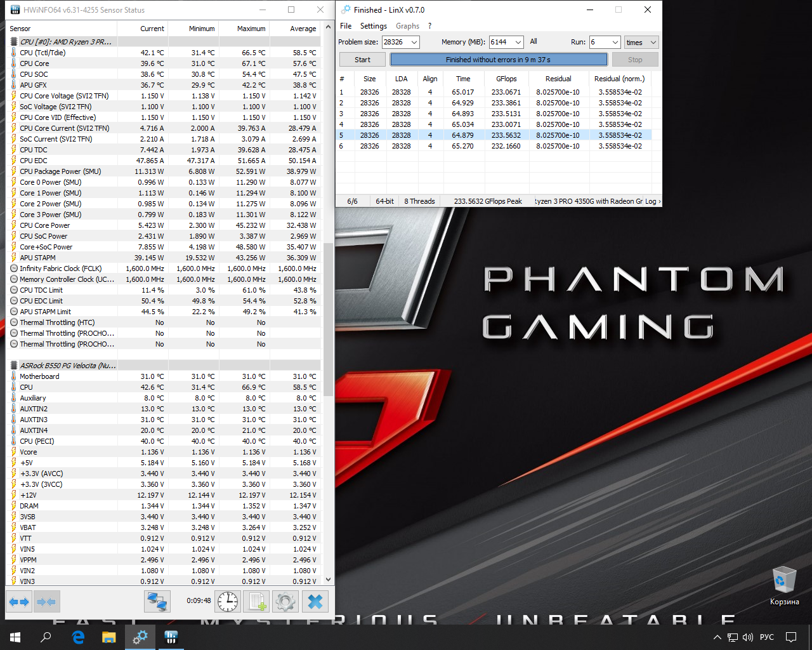Start logging with the sheet-plus icon

[257, 601]
